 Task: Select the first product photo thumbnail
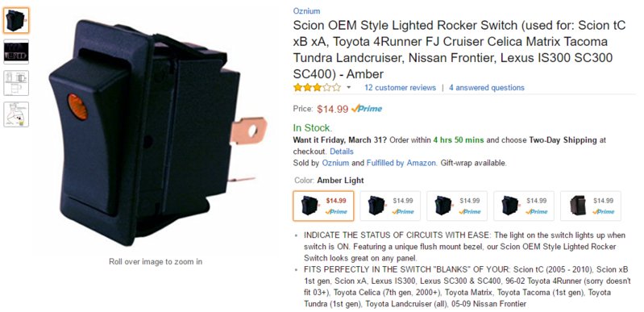16,20
